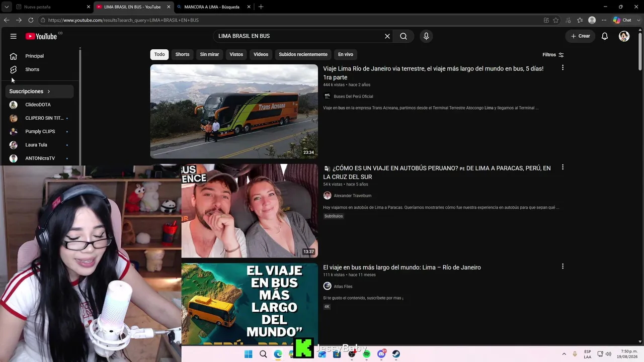Screen dimensions: 644x362
Task: Open the Windows Start menu
Action: click(x=248, y=354)
